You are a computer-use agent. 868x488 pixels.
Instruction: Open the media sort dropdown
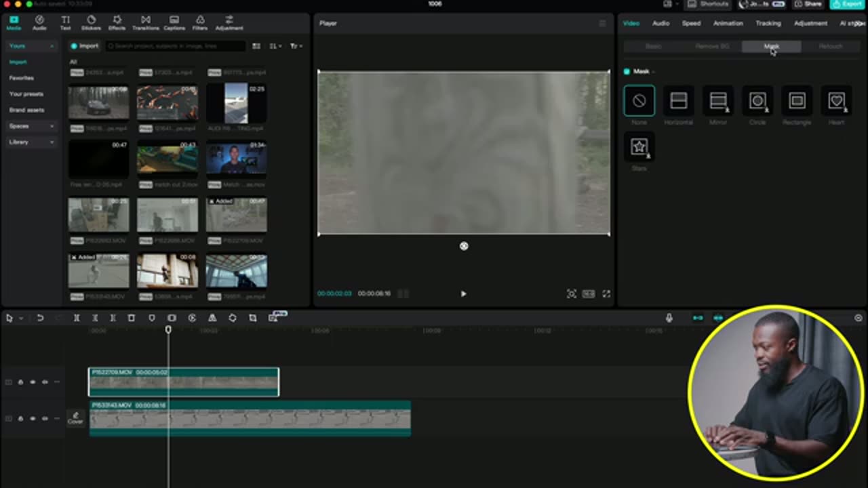pos(275,46)
